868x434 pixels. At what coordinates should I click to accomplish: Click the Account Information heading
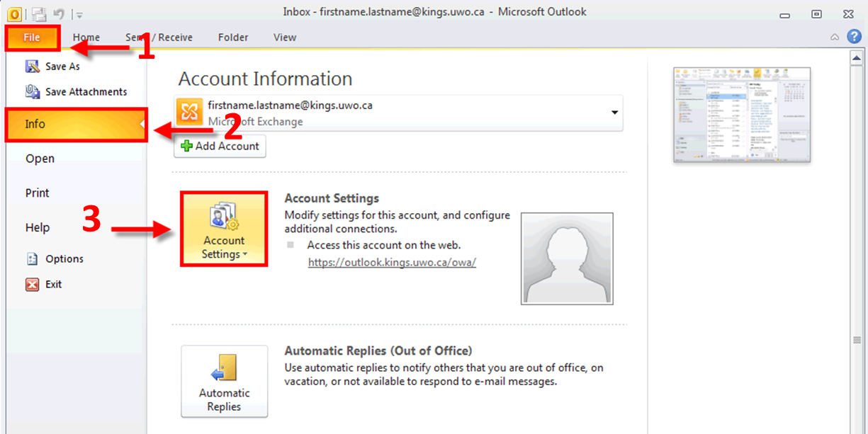point(265,79)
